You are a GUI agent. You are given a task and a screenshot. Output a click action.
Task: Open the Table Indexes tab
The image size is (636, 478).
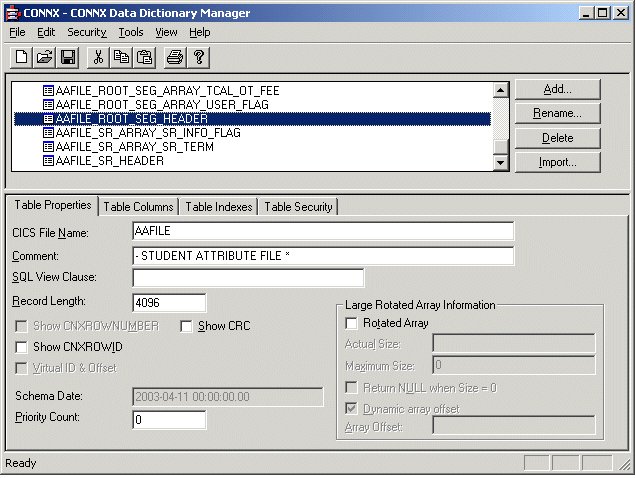coord(219,207)
